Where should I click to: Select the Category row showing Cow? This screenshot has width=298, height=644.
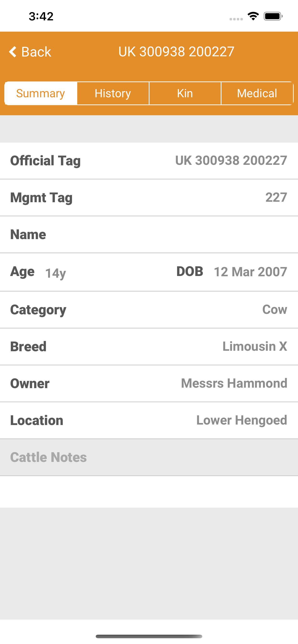pos(149,310)
